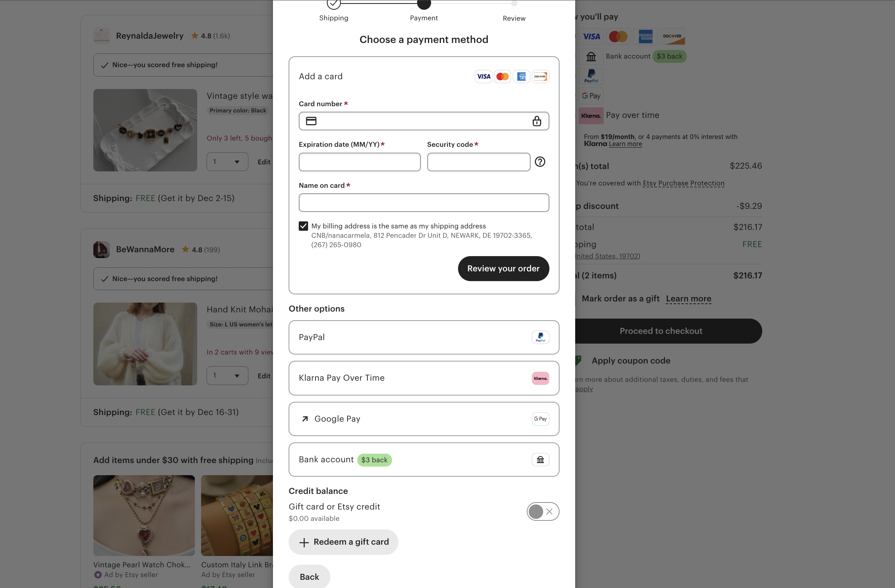Screen dimensions: 895x588
Task: Click the Expiration date input field
Action: (360, 162)
